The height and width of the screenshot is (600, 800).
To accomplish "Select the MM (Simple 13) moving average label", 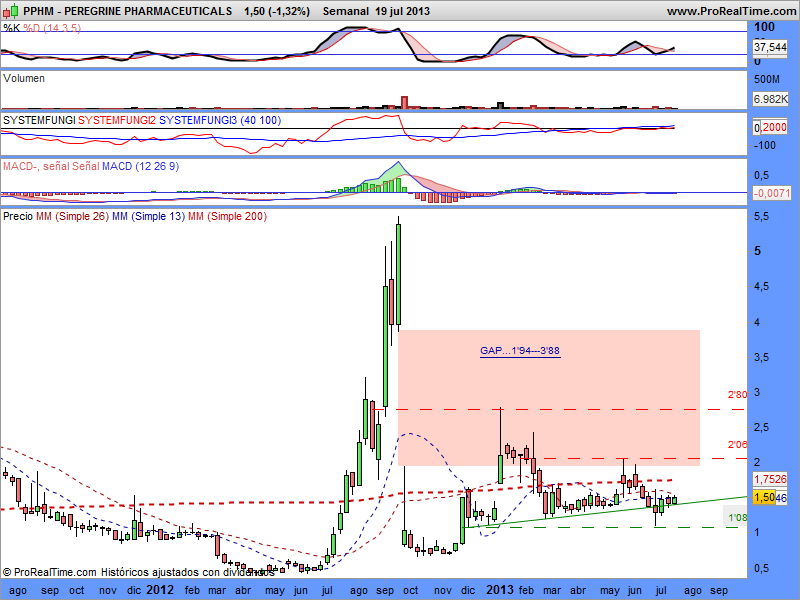I will pyautogui.click(x=148, y=216).
